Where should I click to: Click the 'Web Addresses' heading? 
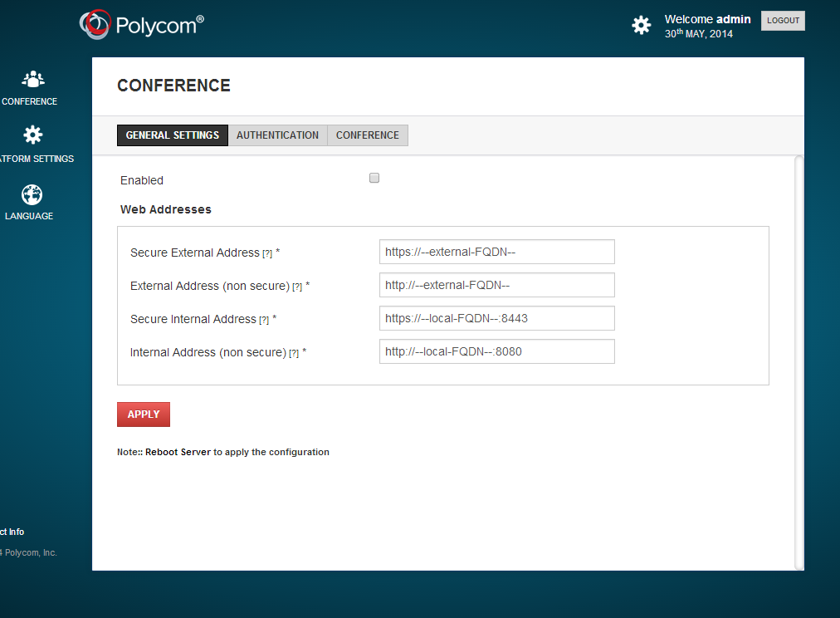(x=165, y=209)
